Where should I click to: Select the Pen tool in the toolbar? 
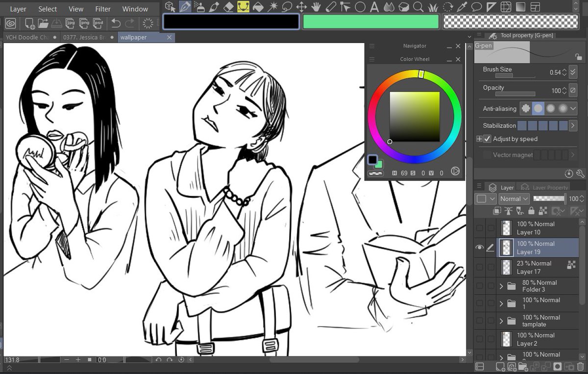point(185,7)
